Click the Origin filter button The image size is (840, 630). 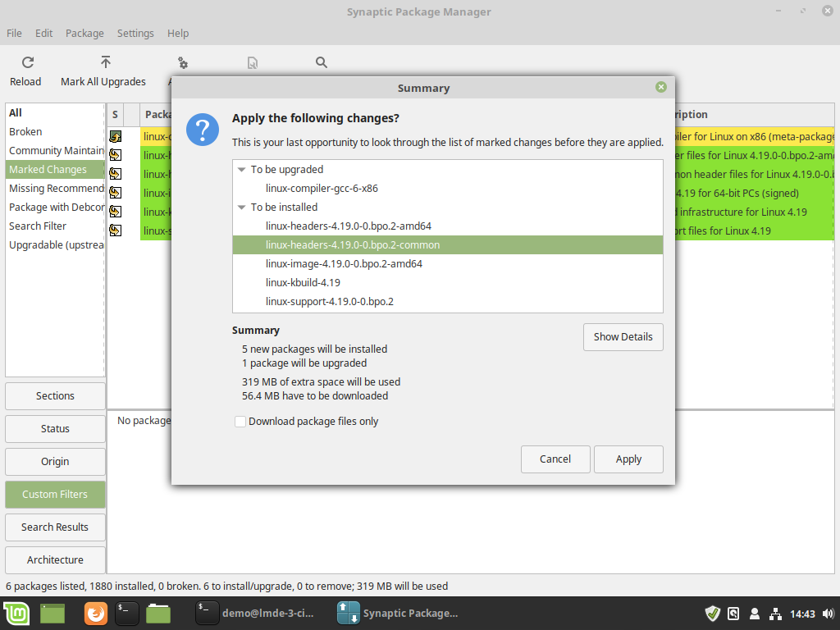(55, 461)
